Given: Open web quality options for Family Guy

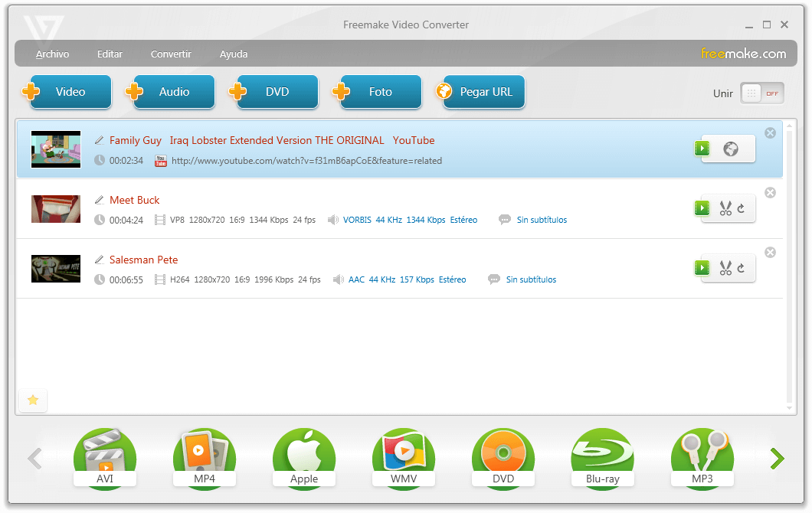Looking at the screenshot, I should [x=731, y=149].
